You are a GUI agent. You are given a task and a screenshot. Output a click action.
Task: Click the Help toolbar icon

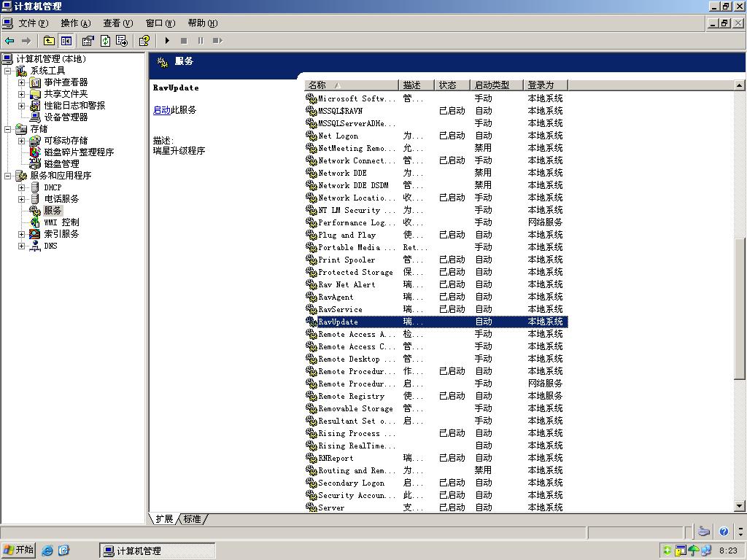tap(144, 41)
